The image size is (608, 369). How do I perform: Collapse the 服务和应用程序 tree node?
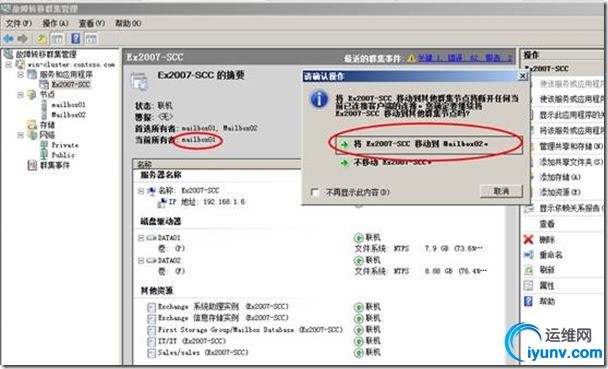[21, 74]
